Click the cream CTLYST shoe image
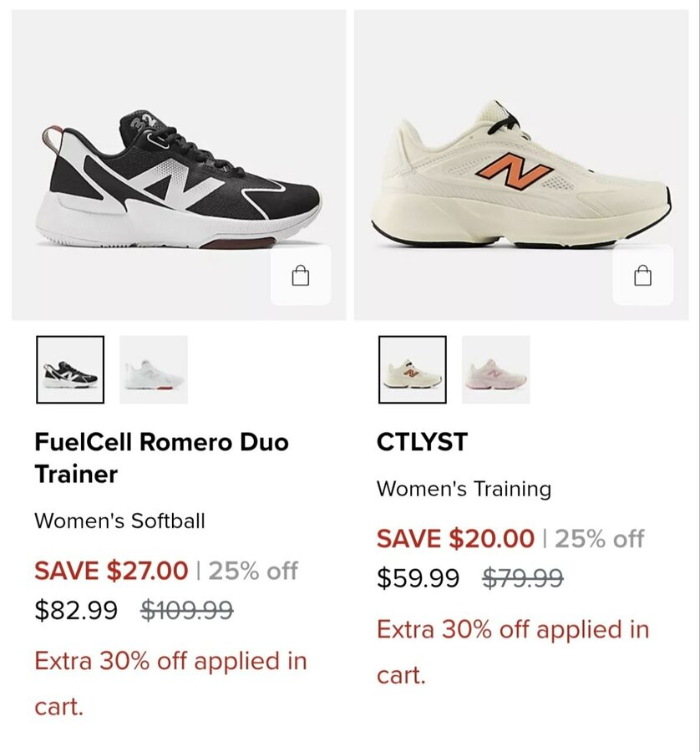Viewport: 700px width, 752px height. click(520, 175)
